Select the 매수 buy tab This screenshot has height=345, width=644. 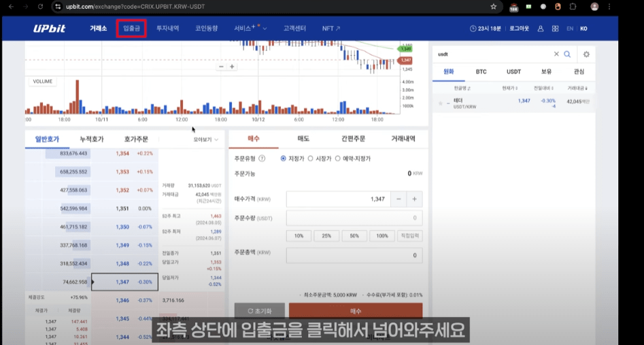coord(254,139)
